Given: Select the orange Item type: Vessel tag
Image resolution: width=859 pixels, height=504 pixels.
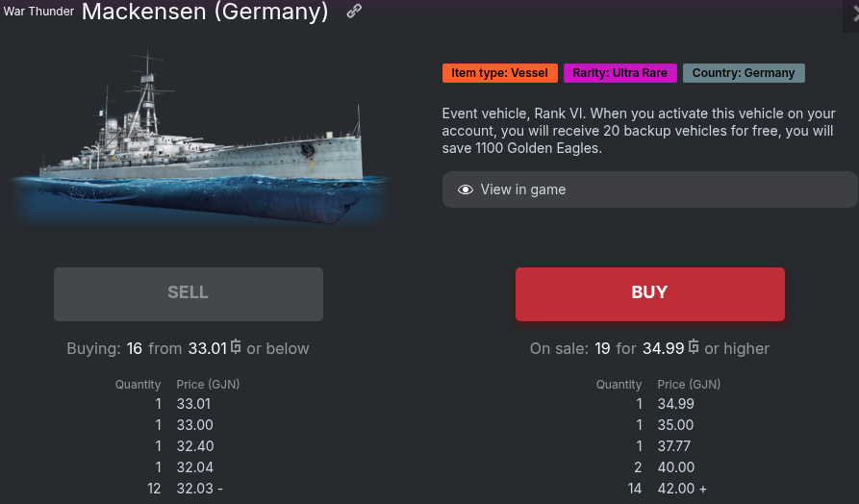Looking at the screenshot, I should coord(499,73).
